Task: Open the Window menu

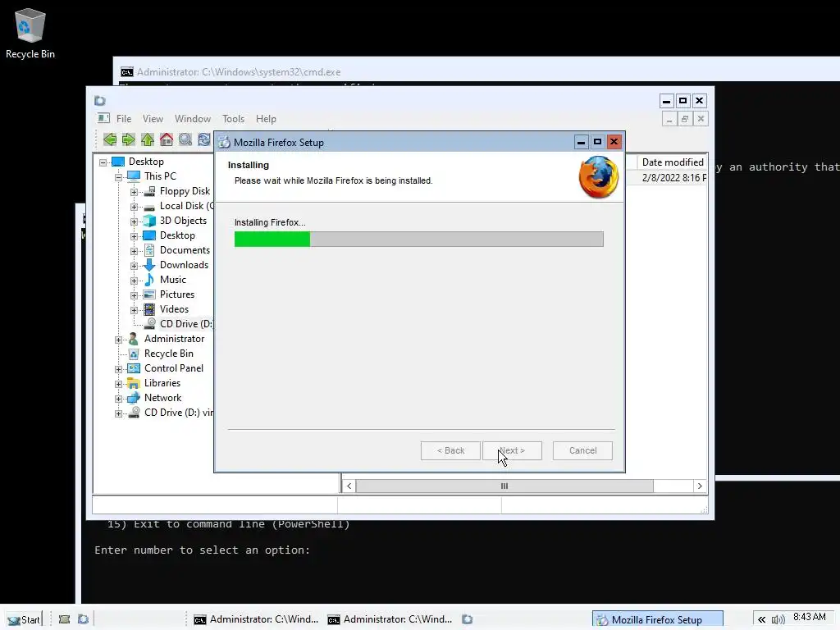Action: [x=192, y=119]
